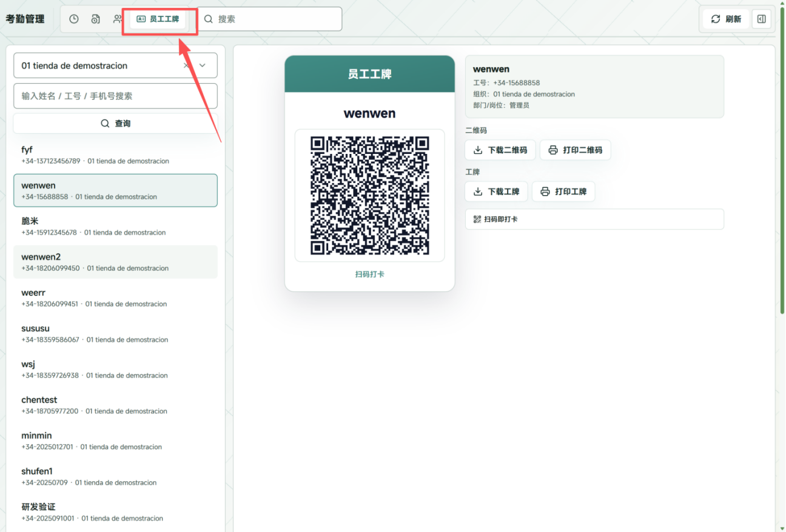Image resolution: width=786 pixels, height=532 pixels.
Task: Open the second toolbar icon next to clock
Action: (x=96, y=19)
